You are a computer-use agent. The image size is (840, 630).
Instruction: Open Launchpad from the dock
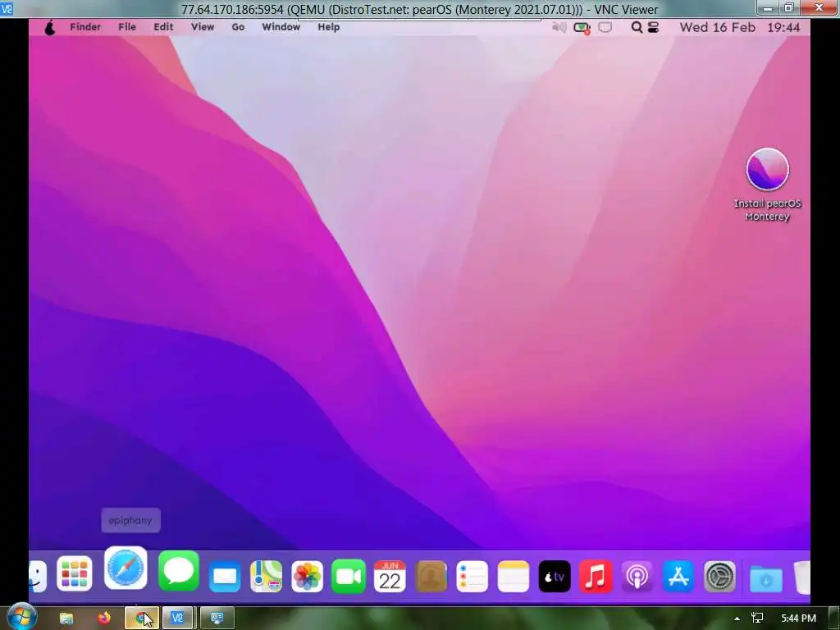tap(75, 573)
